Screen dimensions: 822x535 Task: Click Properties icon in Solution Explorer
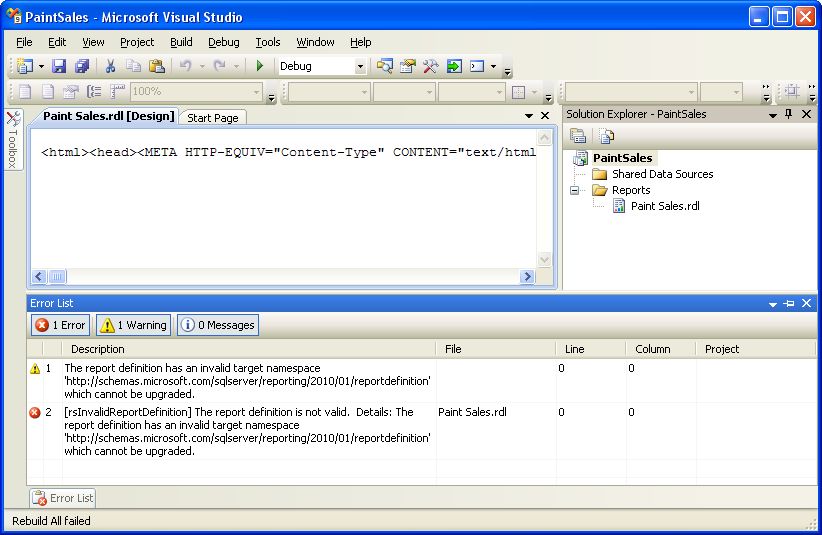point(578,136)
